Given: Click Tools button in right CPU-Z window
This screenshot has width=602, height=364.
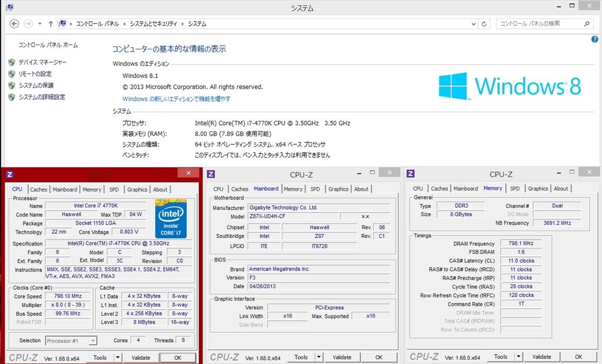Looking at the screenshot, I should pyautogui.click(x=501, y=357).
